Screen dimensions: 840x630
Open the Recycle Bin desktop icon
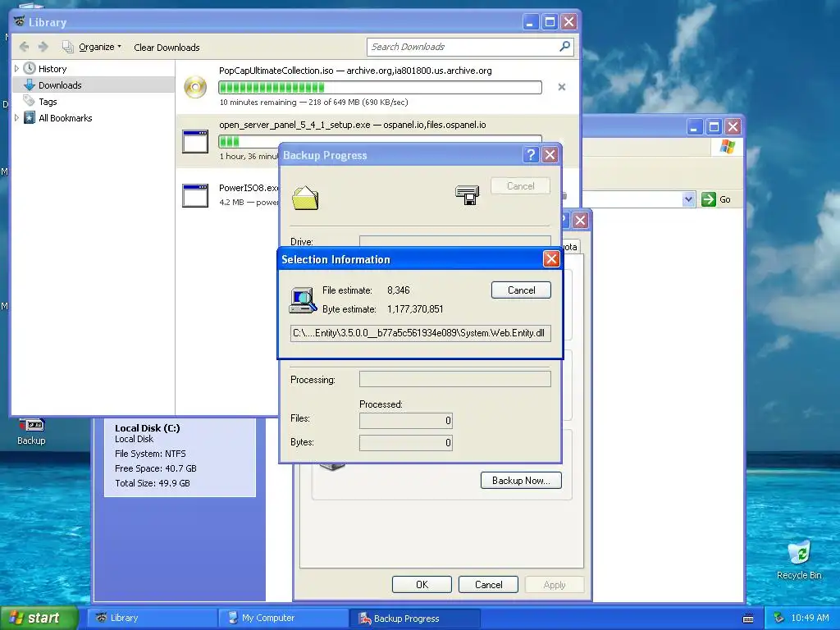pos(799,559)
